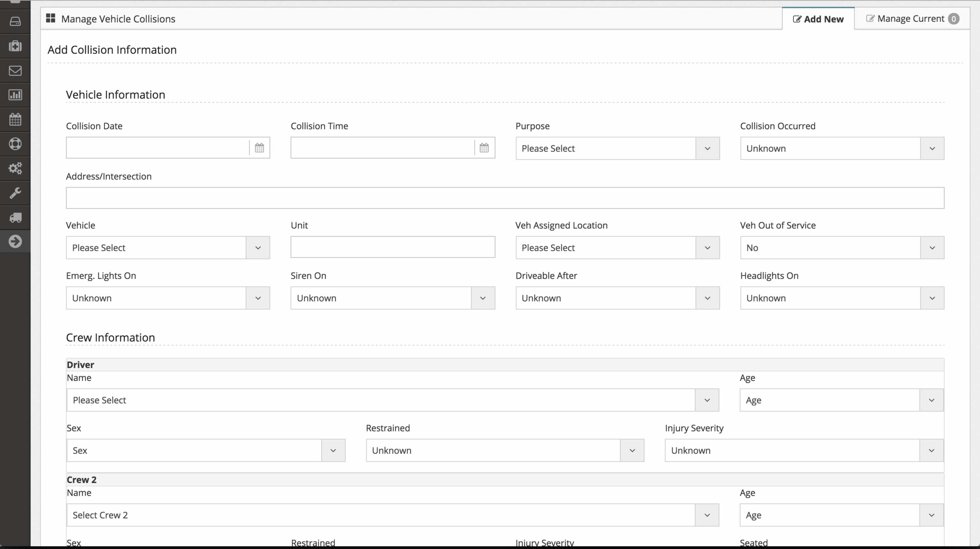980x549 pixels.
Task: Open the Driver Name dropdown
Action: (393, 400)
